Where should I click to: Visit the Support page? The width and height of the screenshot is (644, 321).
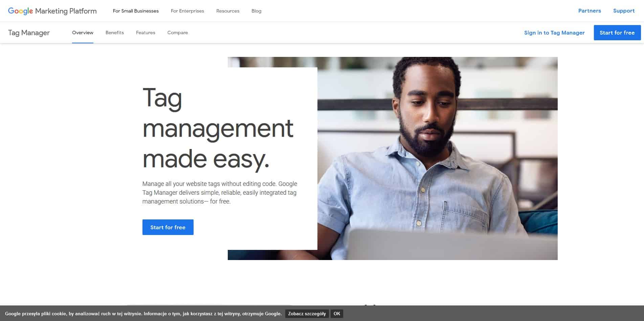point(624,11)
